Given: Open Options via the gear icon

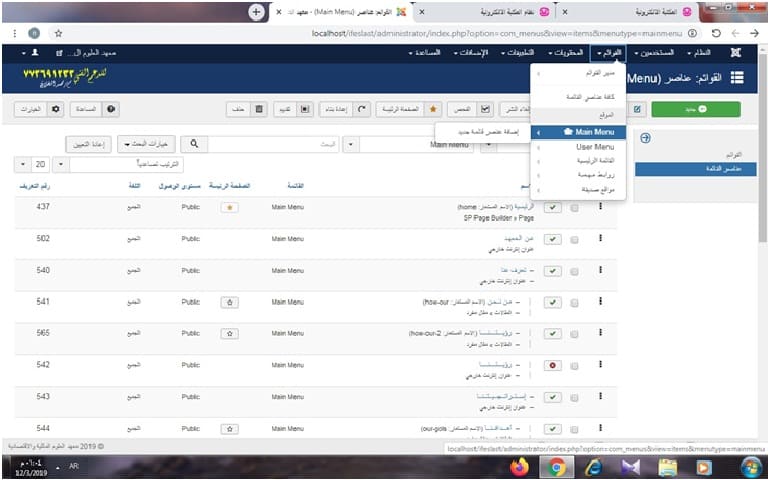Looking at the screenshot, I should tap(55, 109).
